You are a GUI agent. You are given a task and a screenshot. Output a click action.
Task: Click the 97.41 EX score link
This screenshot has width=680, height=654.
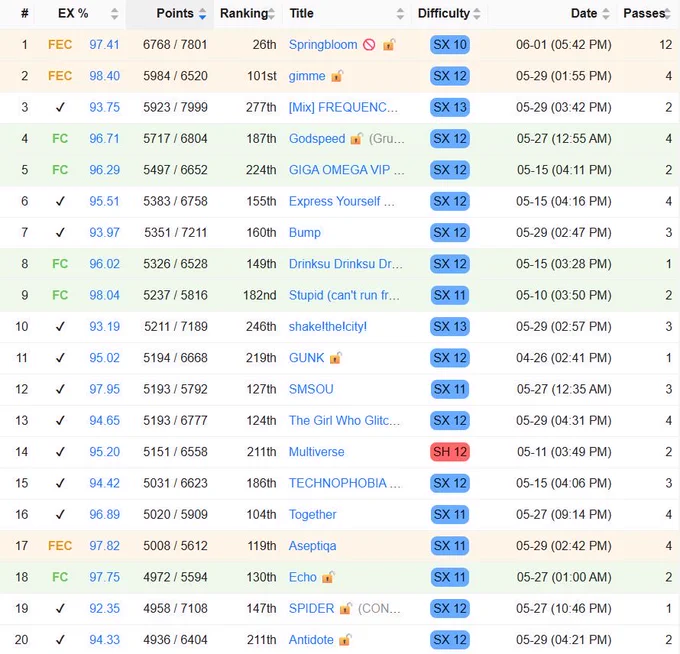coord(104,45)
